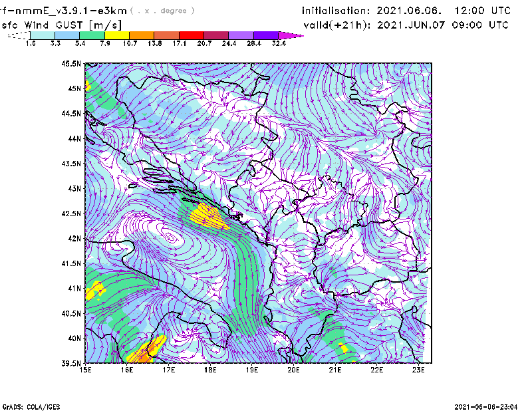This screenshot has height=411, width=532.
Task: Click the legend value 32.6
Action: [279, 43]
